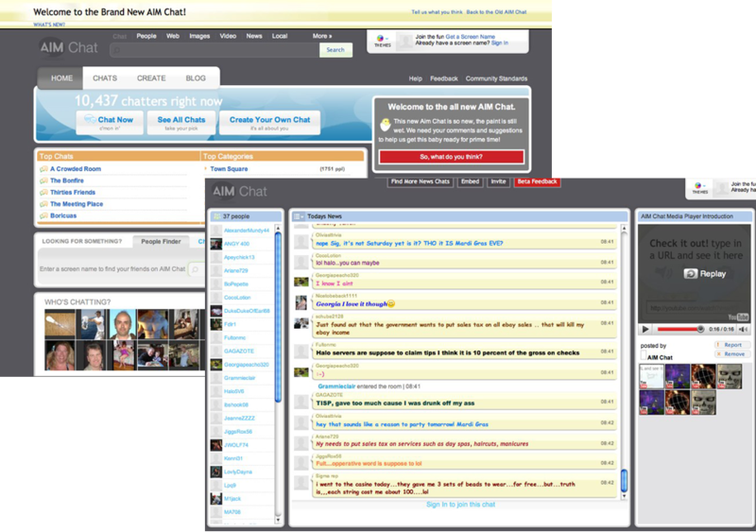Click the Chat Now button
This screenshot has height=532, width=756.
[x=110, y=123]
